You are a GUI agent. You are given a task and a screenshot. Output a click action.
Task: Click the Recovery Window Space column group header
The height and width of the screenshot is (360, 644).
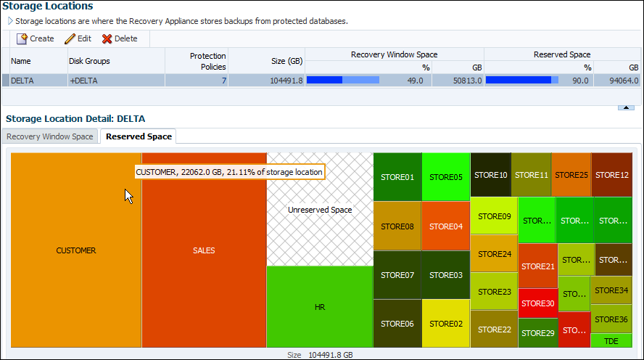pos(395,54)
